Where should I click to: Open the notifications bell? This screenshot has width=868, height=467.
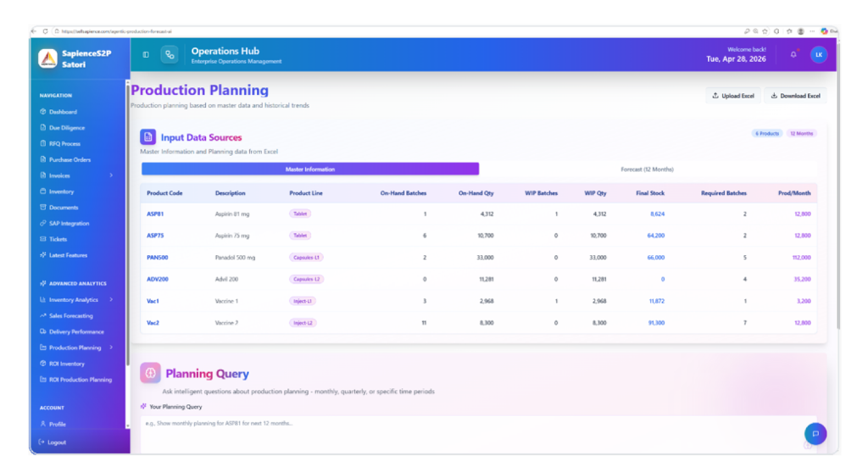coord(793,55)
